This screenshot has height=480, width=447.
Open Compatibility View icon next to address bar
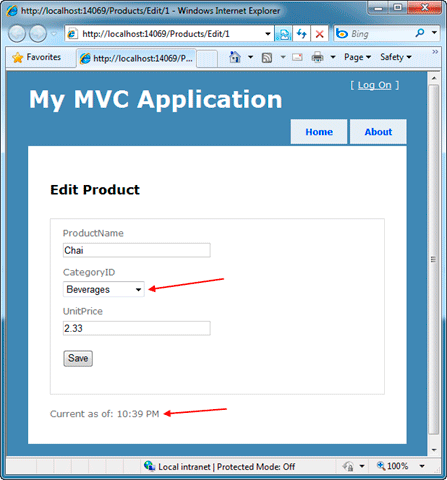[284, 34]
